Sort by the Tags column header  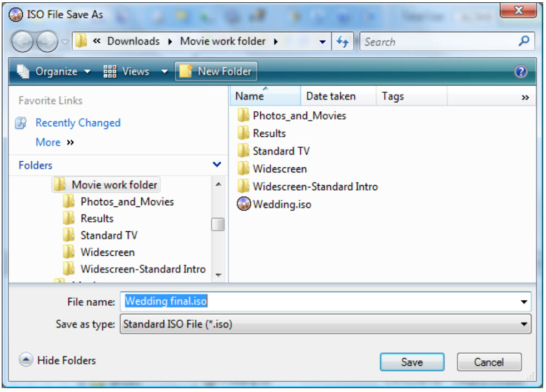point(411,96)
